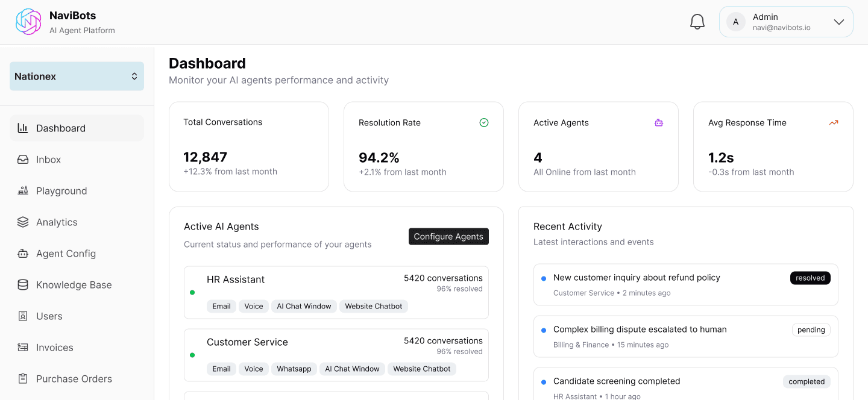The image size is (868, 400).
Task: Click the Agent Config sidebar icon
Action: pos(23,253)
